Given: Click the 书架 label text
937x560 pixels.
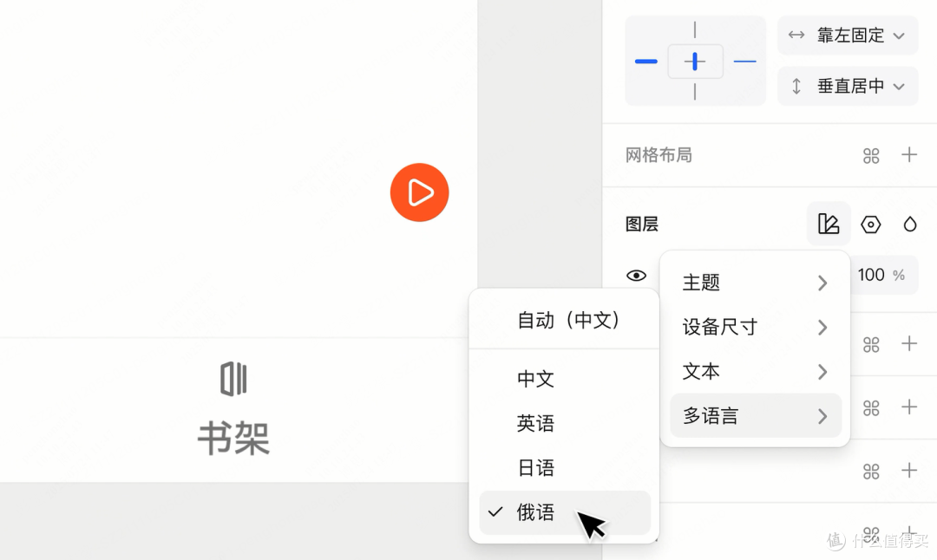Looking at the screenshot, I should (x=233, y=439).
